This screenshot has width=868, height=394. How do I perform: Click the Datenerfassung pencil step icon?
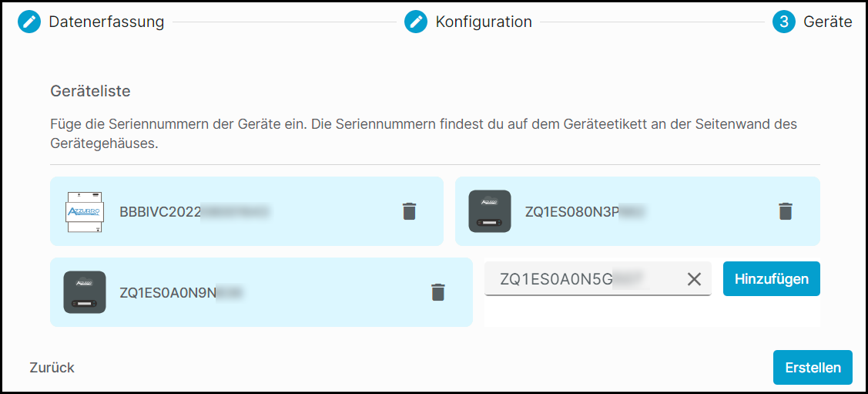28,22
